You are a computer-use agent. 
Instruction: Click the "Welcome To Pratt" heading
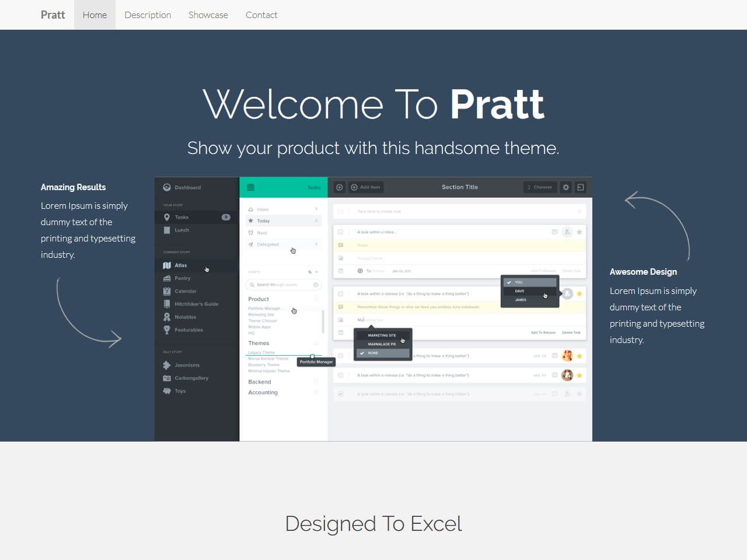pyautogui.click(x=373, y=104)
